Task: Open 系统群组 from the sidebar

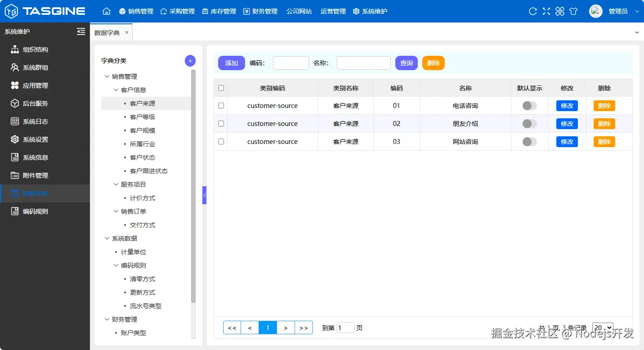Action: [x=36, y=67]
